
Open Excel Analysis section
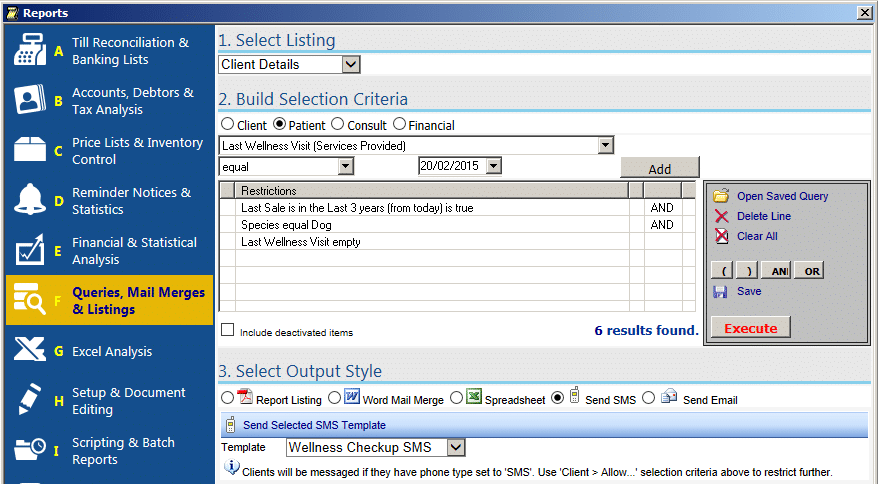point(109,351)
